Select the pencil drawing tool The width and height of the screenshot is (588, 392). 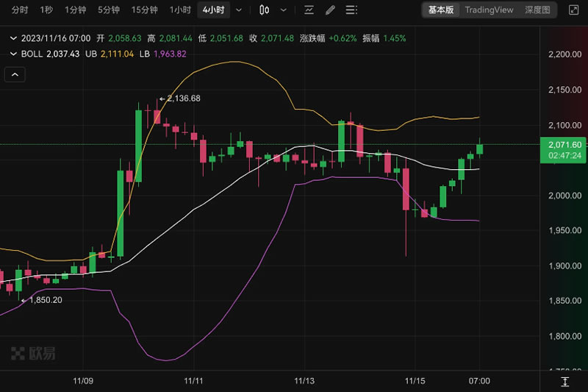click(330, 10)
